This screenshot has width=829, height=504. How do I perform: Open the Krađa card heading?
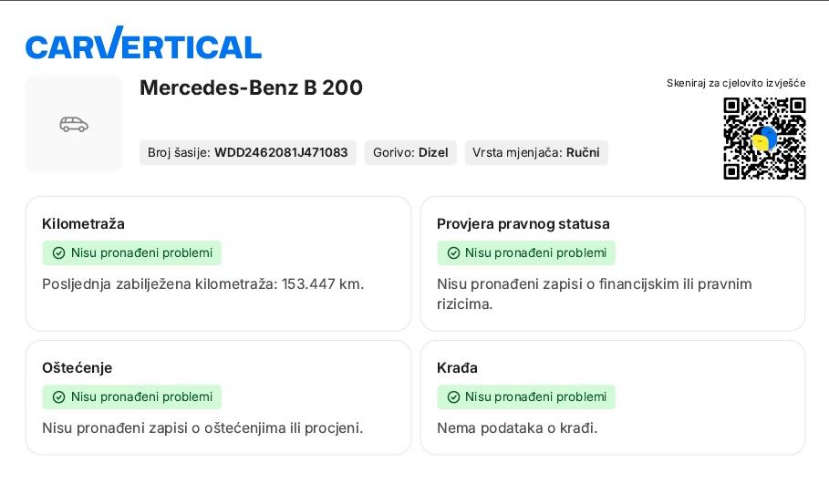point(457,368)
